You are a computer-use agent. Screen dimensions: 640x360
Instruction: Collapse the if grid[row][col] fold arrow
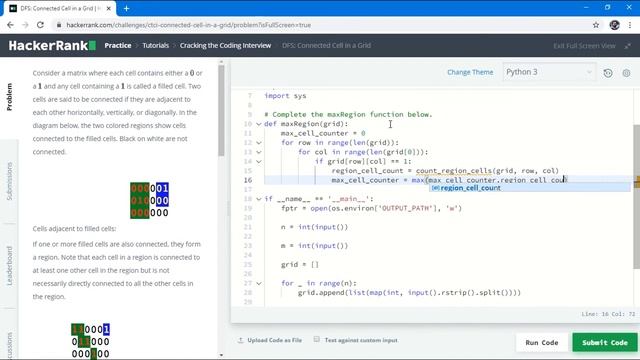point(259,161)
